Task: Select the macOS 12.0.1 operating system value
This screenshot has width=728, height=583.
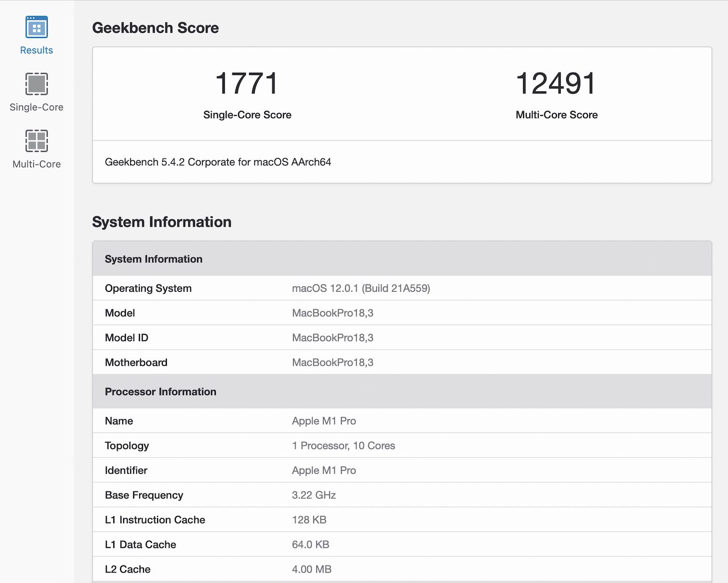Action: pos(361,289)
